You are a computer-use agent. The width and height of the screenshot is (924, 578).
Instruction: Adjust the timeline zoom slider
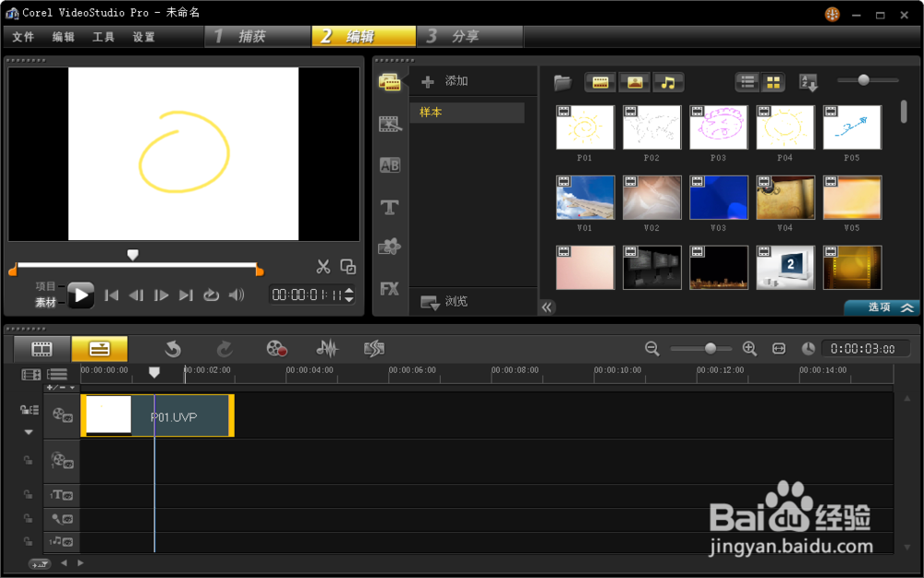(x=710, y=348)
